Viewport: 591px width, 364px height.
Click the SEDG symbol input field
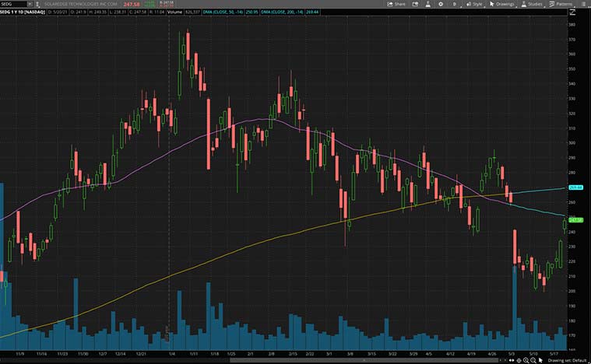coord(14,4)
